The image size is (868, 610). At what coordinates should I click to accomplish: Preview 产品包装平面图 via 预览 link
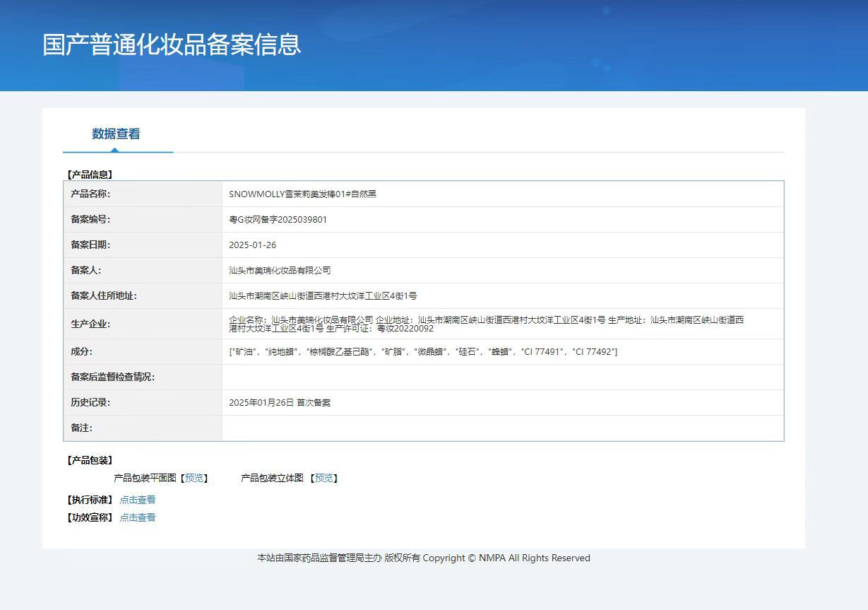(194, 479)
